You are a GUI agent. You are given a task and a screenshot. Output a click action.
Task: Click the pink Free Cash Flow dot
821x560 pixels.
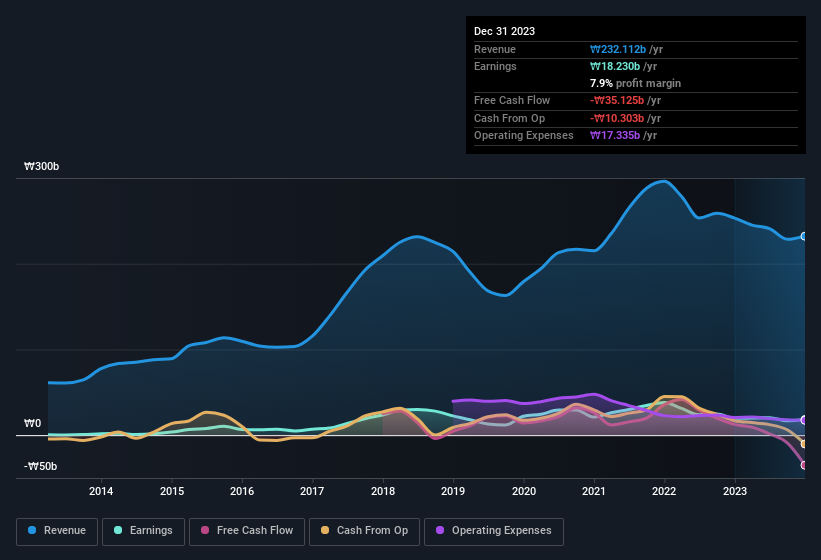click(206, 530)
